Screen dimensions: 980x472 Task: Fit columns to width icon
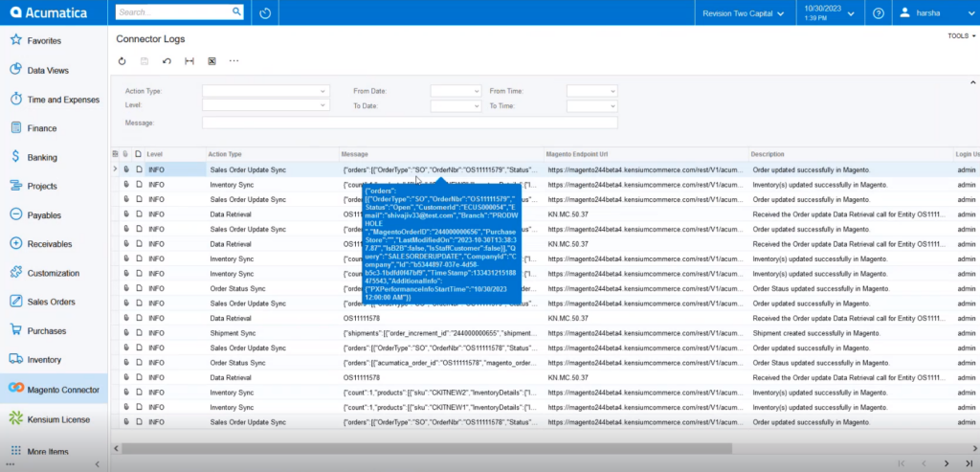(189, 61)
